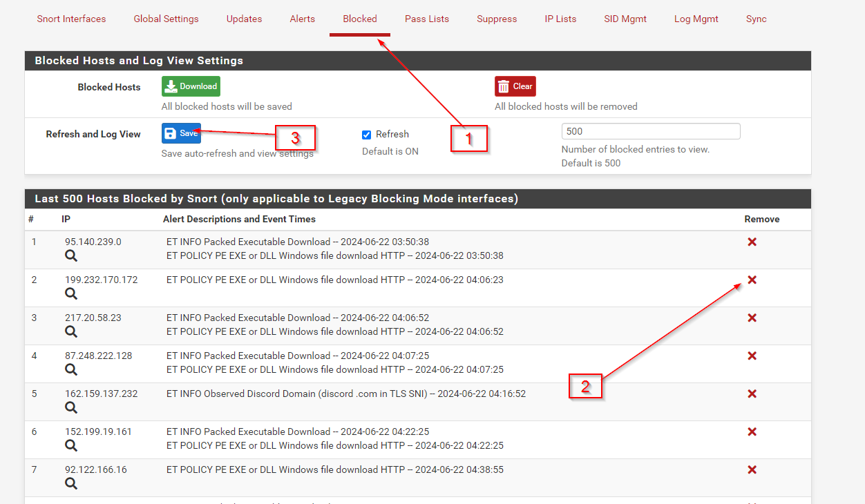
Task: Click magnifier icon under 87.248.222.128
Action: [71, 370]
